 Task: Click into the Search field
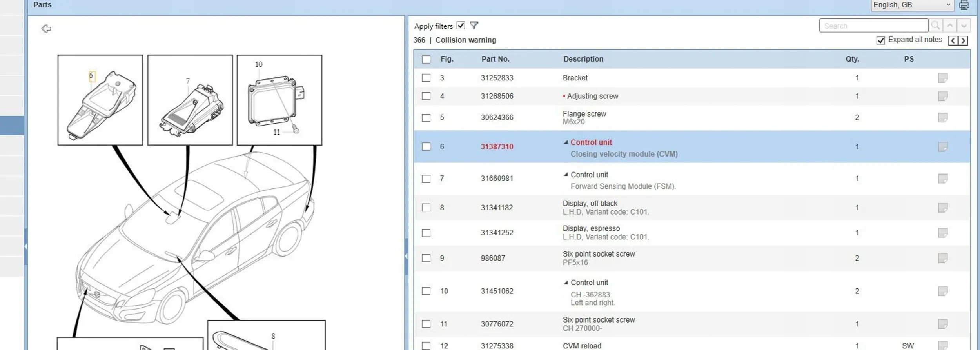pos(874,26)
